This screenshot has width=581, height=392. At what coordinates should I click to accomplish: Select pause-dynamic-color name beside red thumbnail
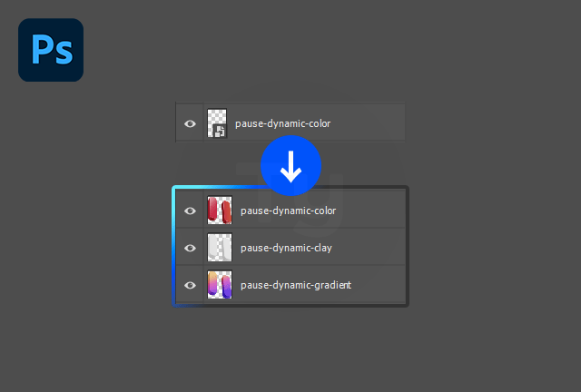click(x=289, y=211)
